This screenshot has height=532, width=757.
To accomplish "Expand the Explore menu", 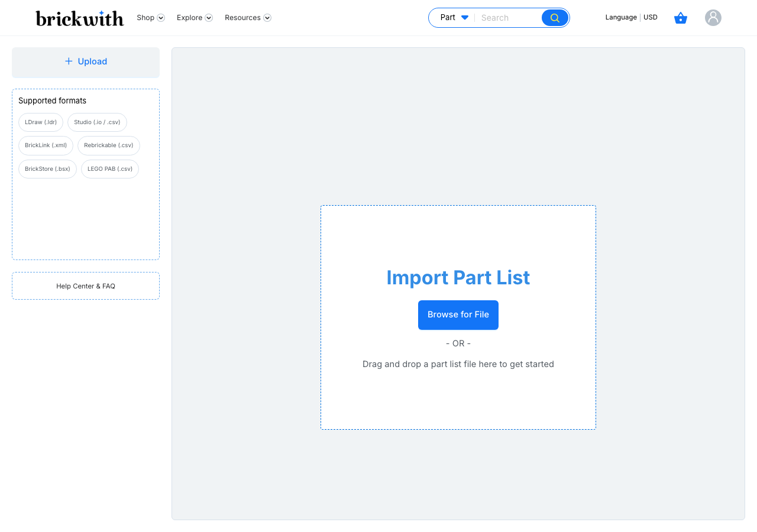I will pyautogui.click(x=195, y=18).
